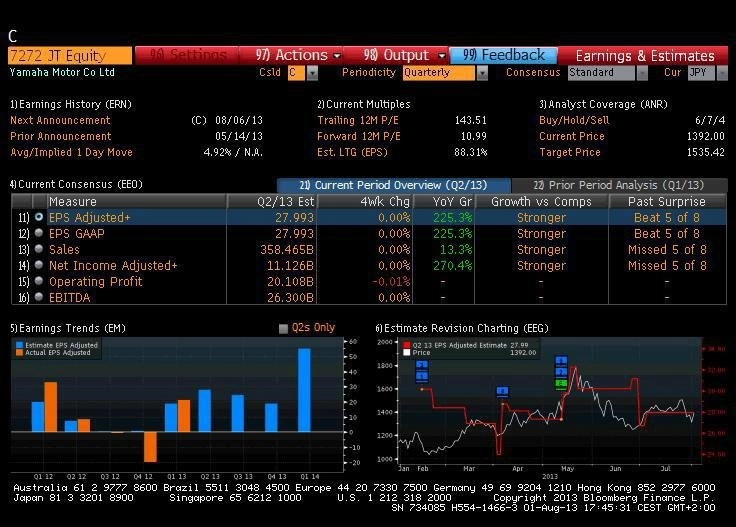
Task: Click the Consensus field showing Standard
Action: pyautogui.click(x=601, y=73)
